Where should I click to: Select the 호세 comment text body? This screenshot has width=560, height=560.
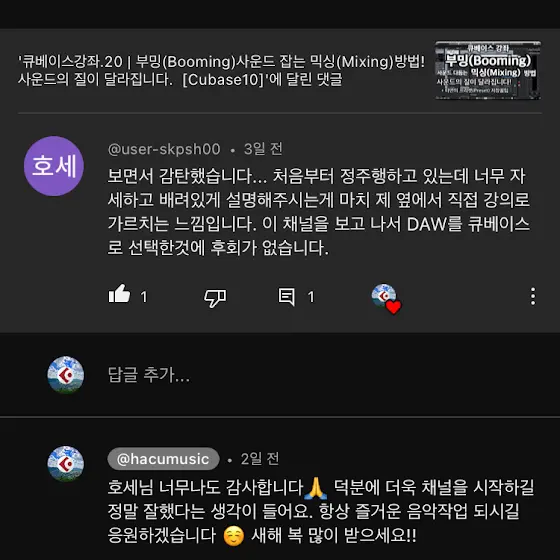(x=319, y=211)
